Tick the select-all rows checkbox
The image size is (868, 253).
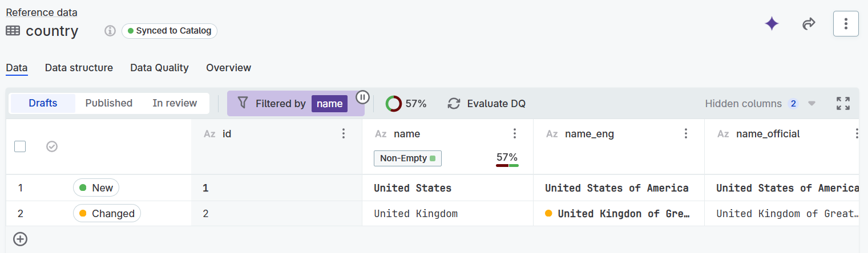click(20, 146)
